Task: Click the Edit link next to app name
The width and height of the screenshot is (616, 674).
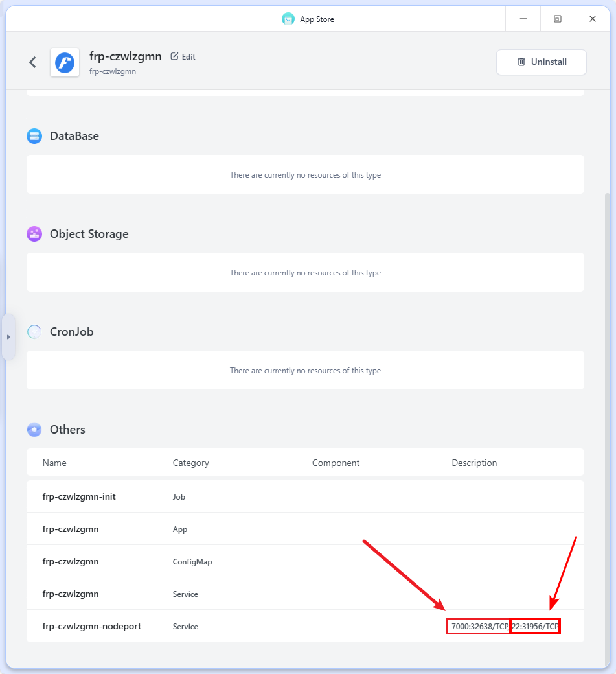Action: [x=188, y=57]
